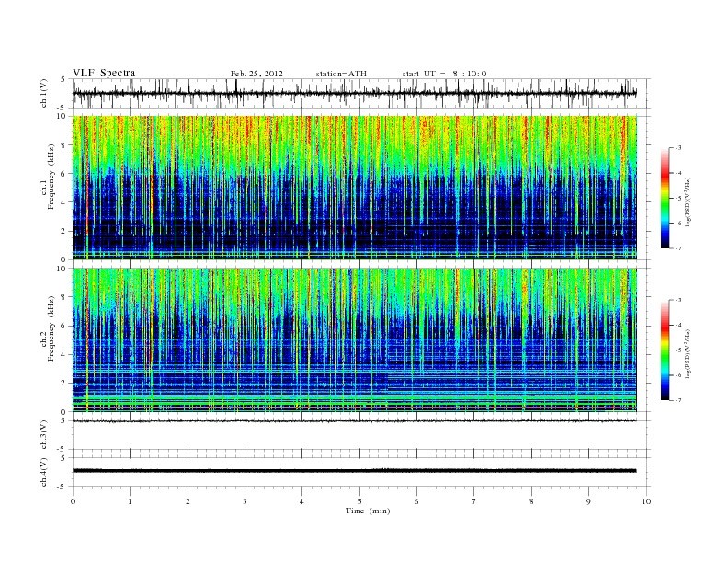Click ch.1 color scale 'log(PSD)(V²/Hz)' label

[x=688, y=201]
